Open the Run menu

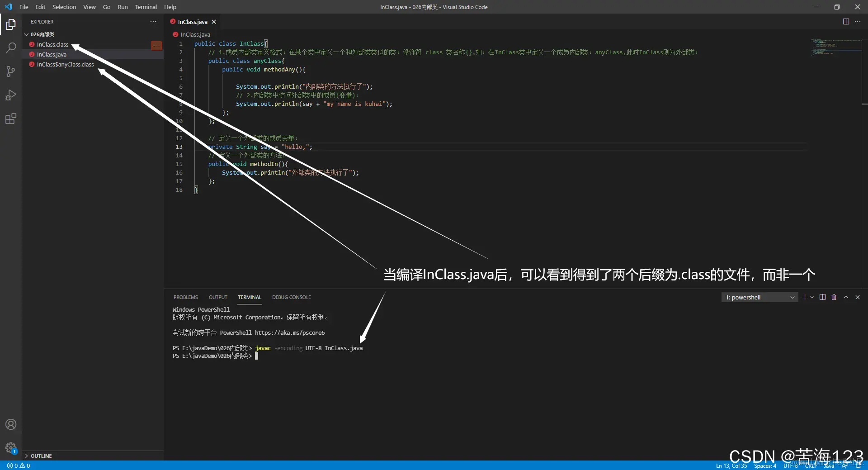[123, 7]
